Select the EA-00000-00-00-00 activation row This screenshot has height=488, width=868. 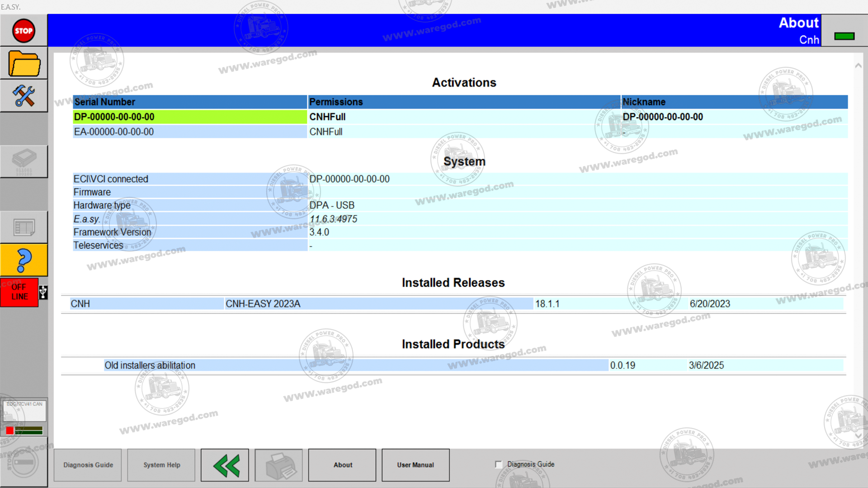[190, 132]
